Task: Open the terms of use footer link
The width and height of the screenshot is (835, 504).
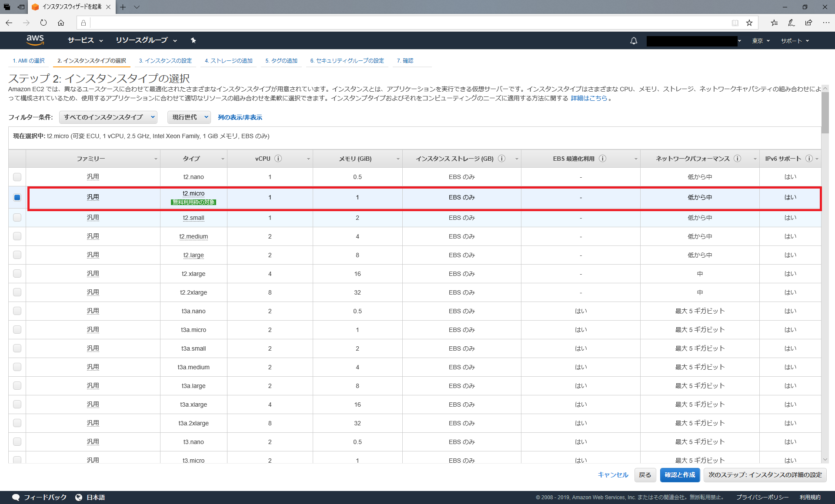Action: pyautogui.click(x=810, y=497)
